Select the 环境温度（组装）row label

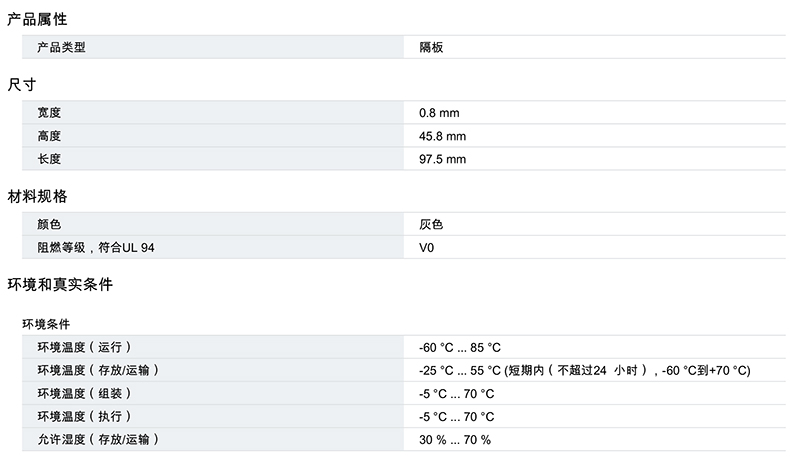coord(84,394)
